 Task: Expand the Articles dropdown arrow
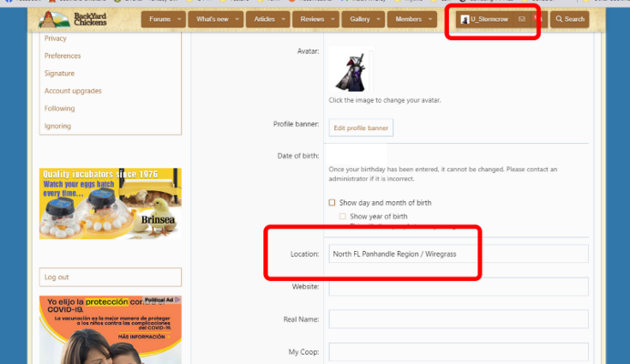[283, 19]
